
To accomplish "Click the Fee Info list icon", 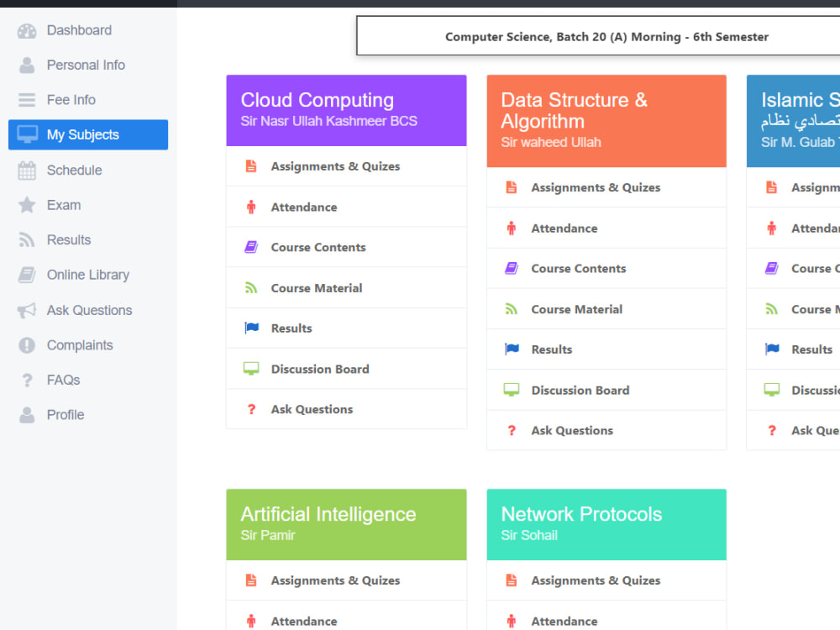I will point(27,100).
